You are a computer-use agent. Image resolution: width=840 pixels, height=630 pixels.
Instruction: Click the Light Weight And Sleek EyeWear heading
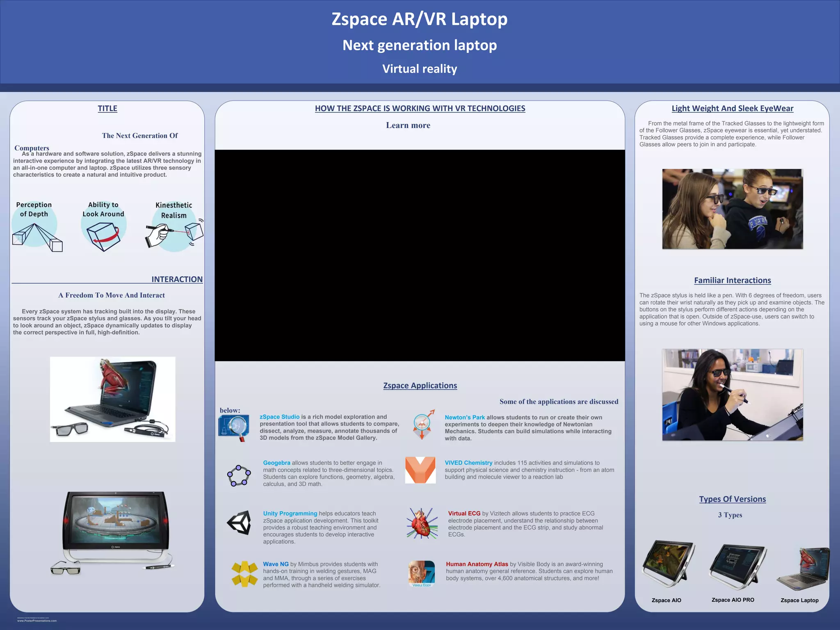[x=732, y=108]
